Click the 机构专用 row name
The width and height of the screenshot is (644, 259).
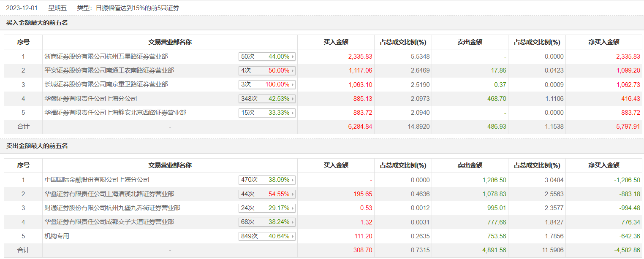pyautogui.click(x=57, y=237)
